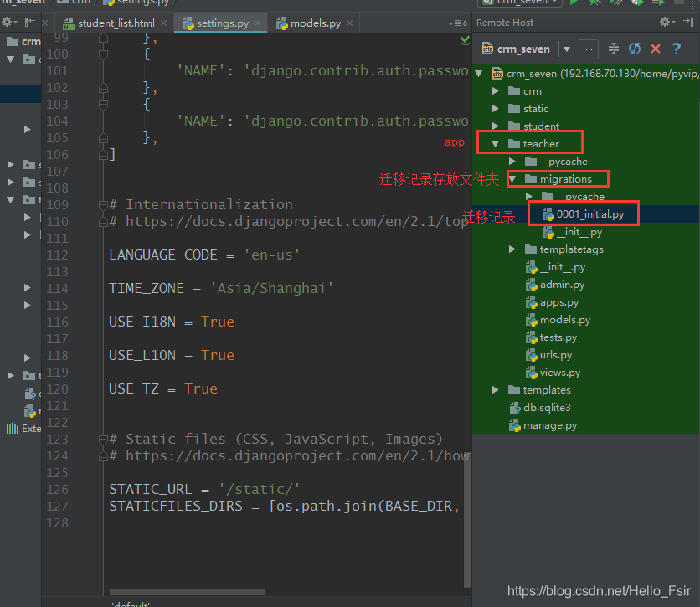This screenshot has height=607, width=700.
Task: Close the settings.py tab
Action: click(x=258, y=23)
